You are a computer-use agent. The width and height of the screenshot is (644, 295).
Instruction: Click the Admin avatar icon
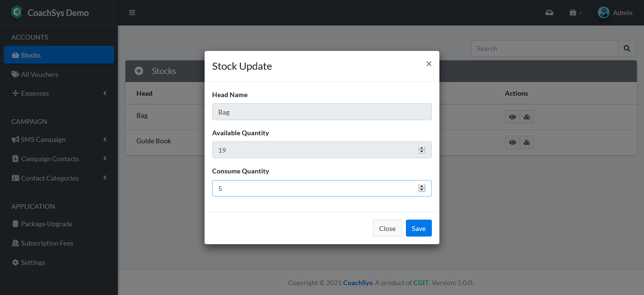[603, 13]
